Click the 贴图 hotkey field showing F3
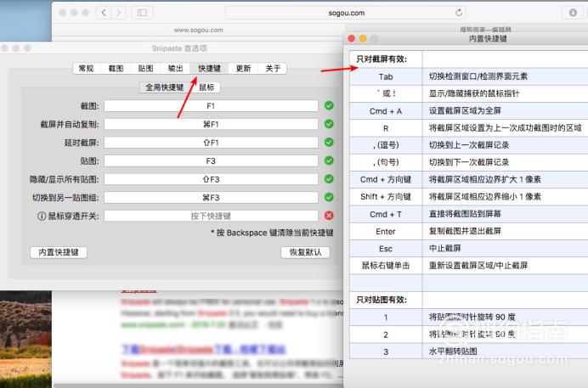This screenshot has height=388, width=588. (211, 161)
